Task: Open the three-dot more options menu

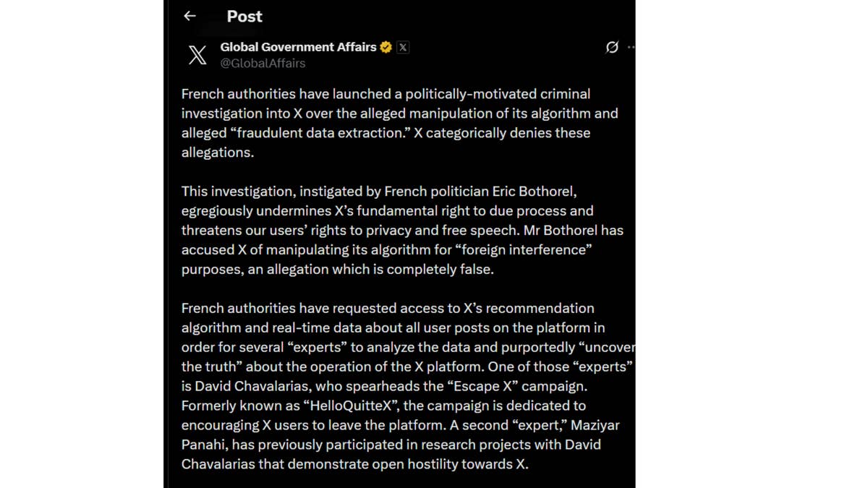Action: (631, 47)
